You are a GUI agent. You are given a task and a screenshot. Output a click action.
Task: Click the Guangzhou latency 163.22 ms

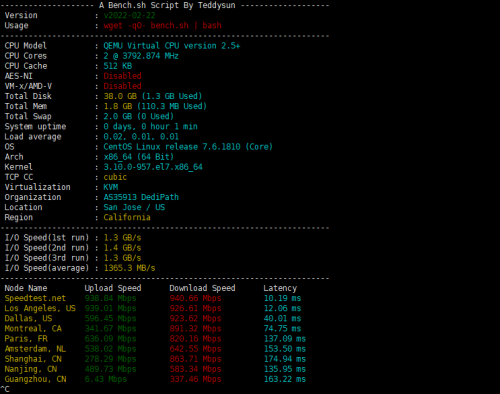[x=285, y=379]
